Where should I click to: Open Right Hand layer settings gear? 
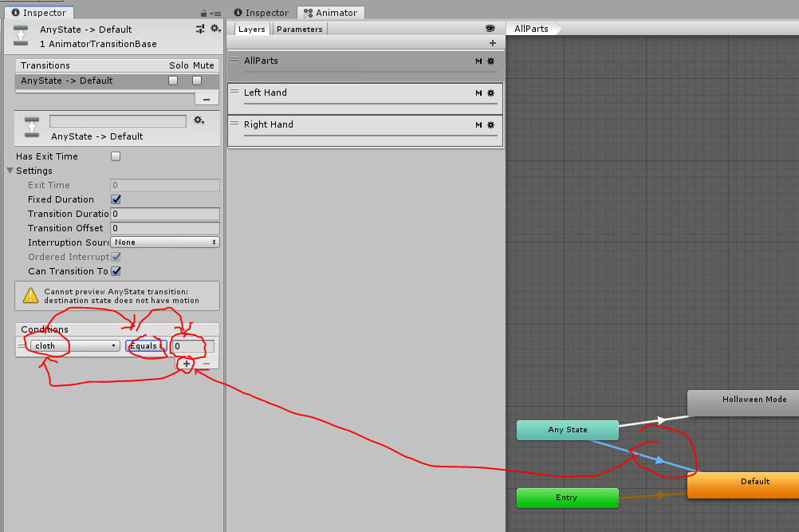pyautogui.click(x=491, y=125)
